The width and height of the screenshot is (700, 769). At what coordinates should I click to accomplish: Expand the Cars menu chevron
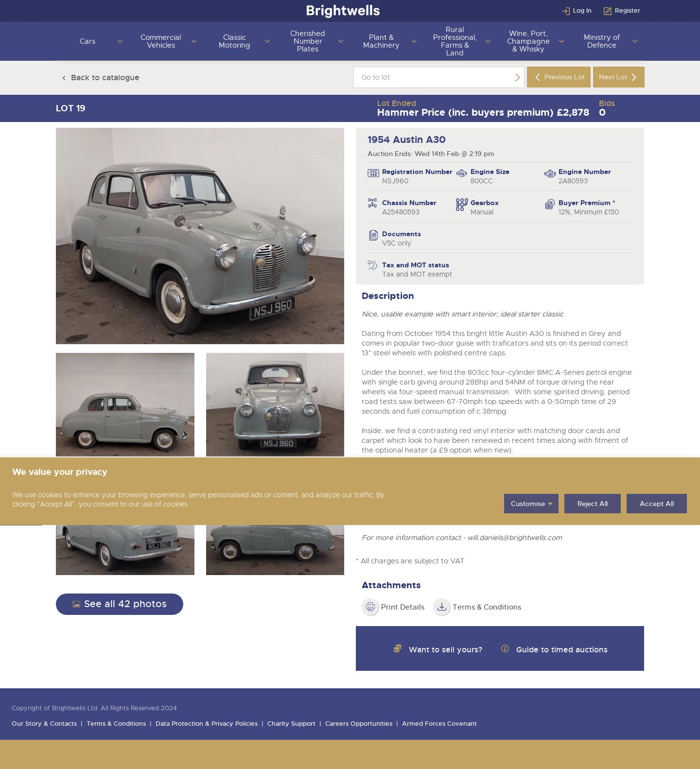[120, 41]
